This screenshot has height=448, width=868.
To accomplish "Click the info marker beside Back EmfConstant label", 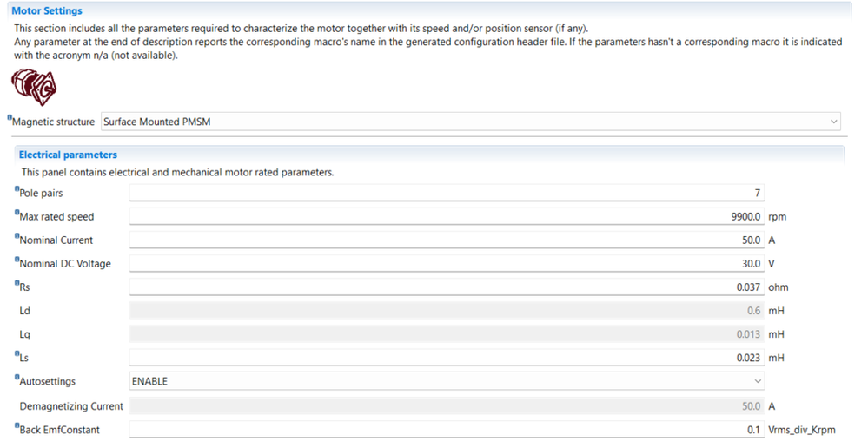I will 17,425.
